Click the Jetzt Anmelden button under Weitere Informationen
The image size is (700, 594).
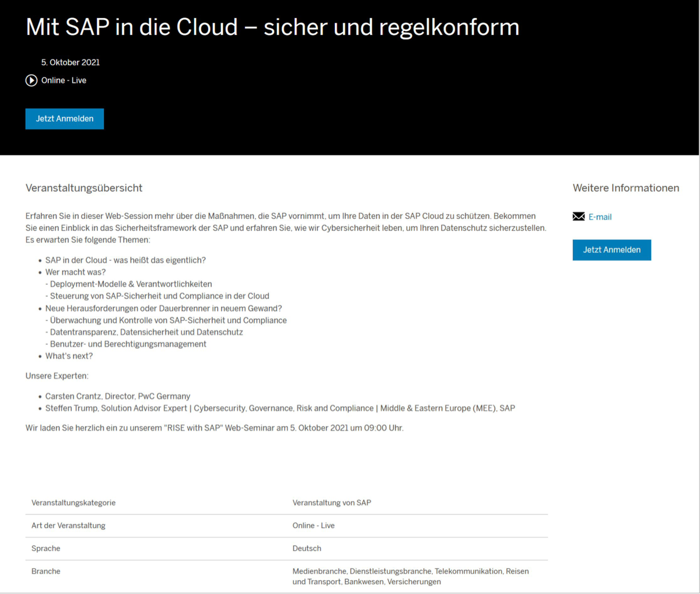pyautogui.click(x=612, y=250)
